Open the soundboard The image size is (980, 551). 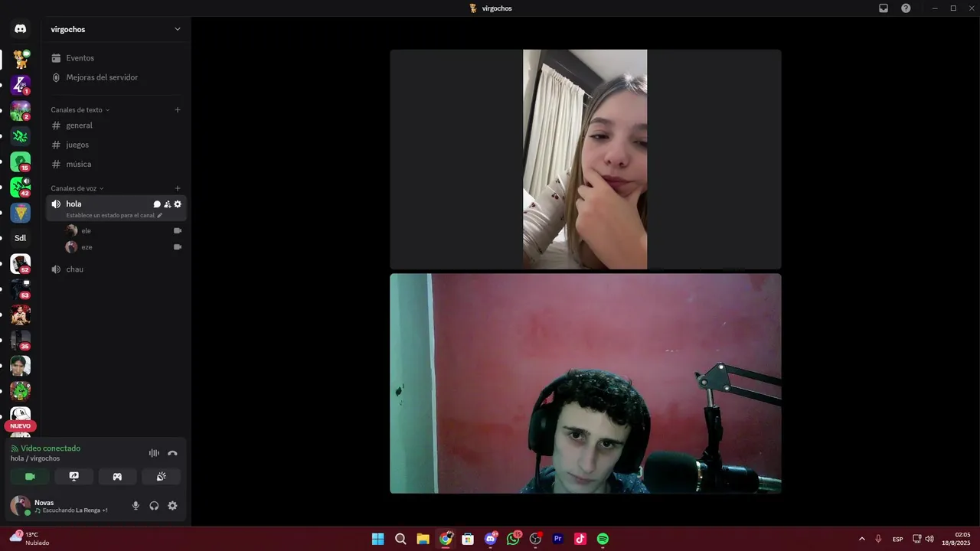161,476
